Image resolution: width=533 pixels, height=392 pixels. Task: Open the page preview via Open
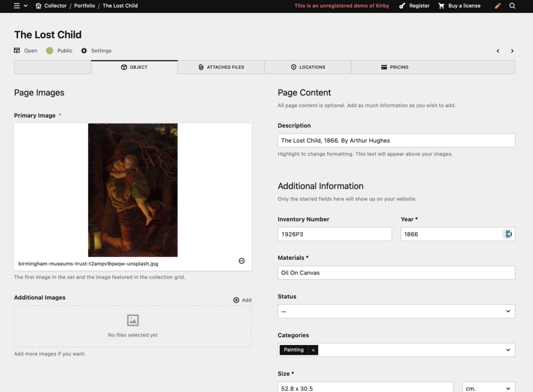point(30,50)
